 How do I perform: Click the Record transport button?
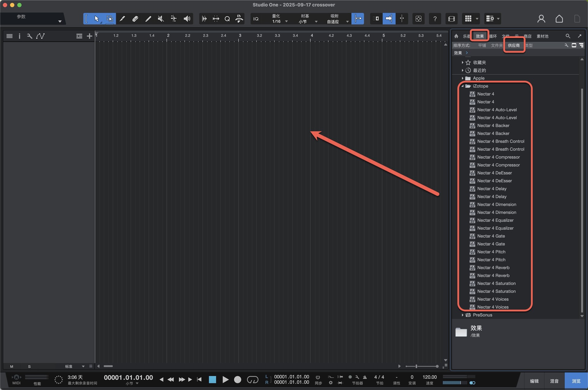tap(238, 380)
